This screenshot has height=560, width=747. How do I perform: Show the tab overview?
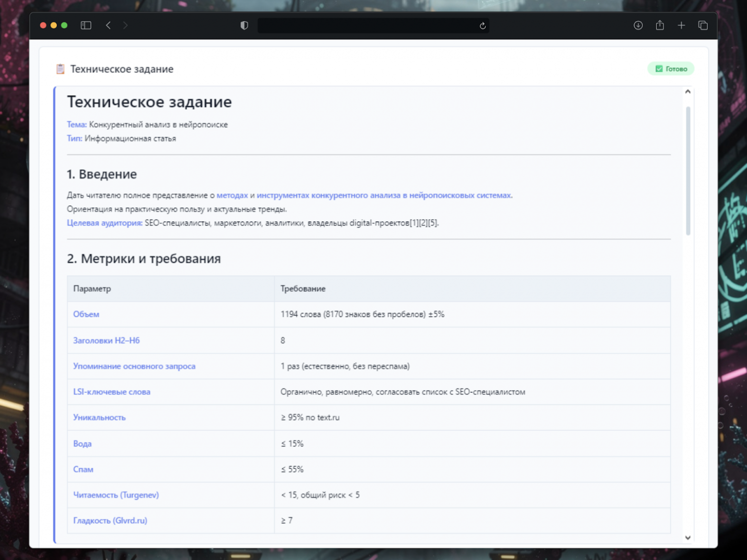pos(702,25)
